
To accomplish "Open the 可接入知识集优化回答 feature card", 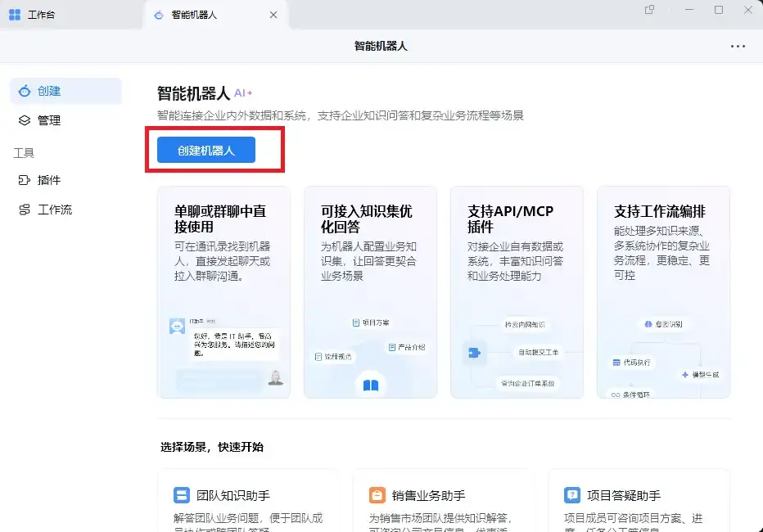I will (x=370, y=292).
